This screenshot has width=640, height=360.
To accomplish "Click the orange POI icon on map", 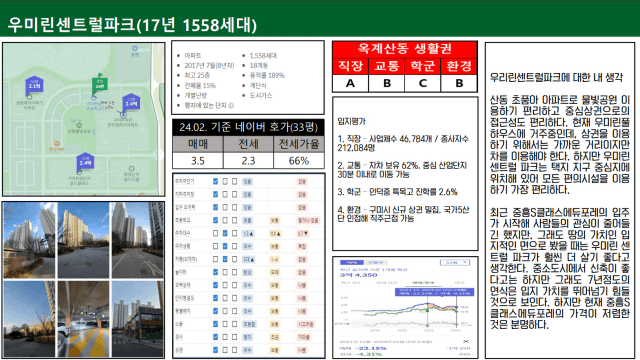I will [57, 143].
